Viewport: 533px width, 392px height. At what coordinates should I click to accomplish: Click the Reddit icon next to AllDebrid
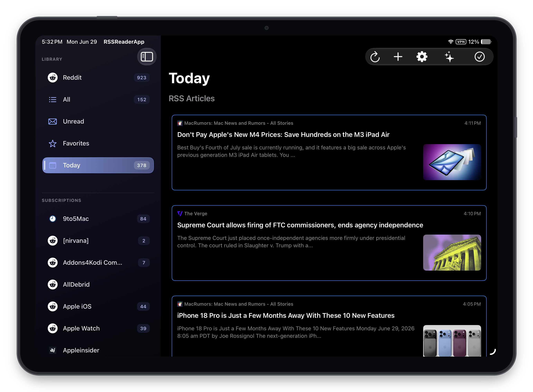click(x=53, y=285)
